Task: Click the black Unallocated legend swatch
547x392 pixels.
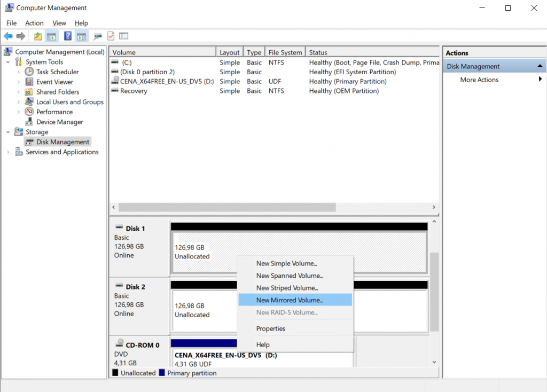Action: coord(115,372)
